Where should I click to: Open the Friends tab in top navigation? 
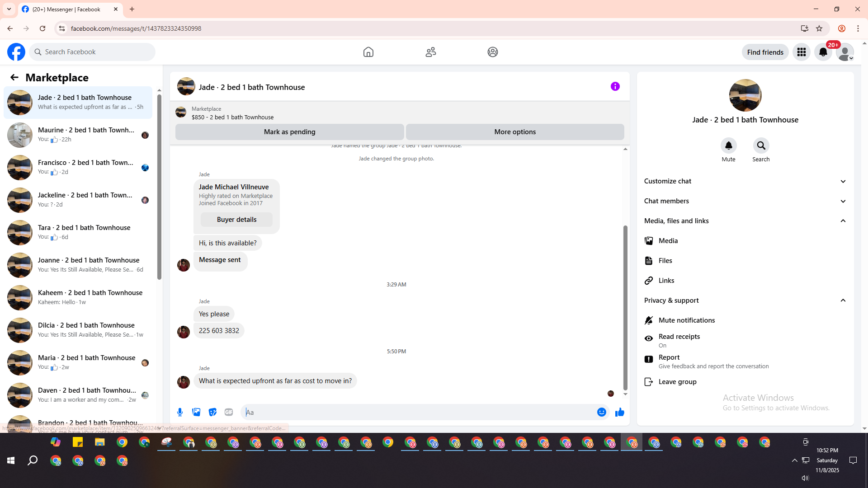tap(430, 52)
